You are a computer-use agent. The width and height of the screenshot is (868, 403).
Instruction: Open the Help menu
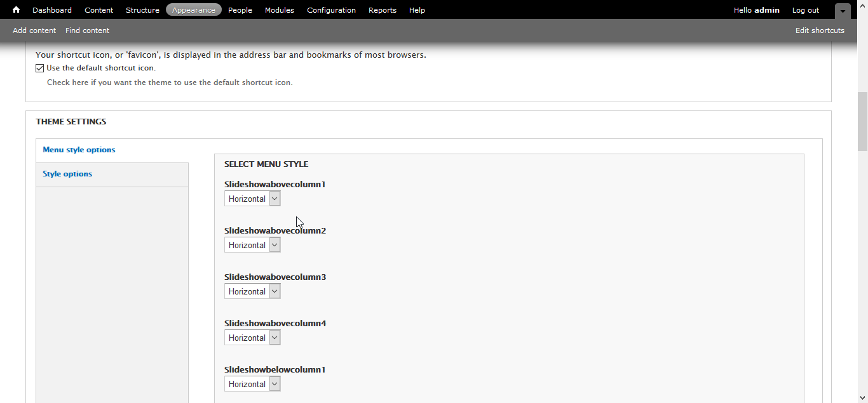point(417,10)
